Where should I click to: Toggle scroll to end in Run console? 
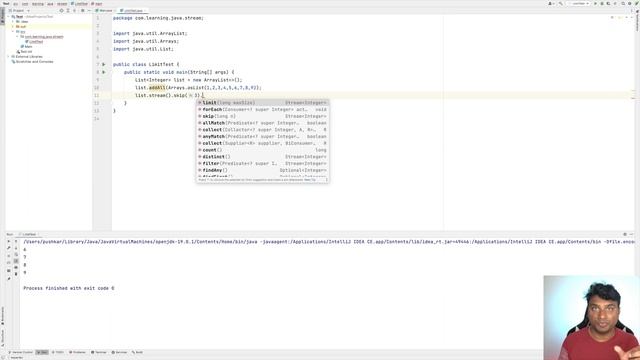16,261
